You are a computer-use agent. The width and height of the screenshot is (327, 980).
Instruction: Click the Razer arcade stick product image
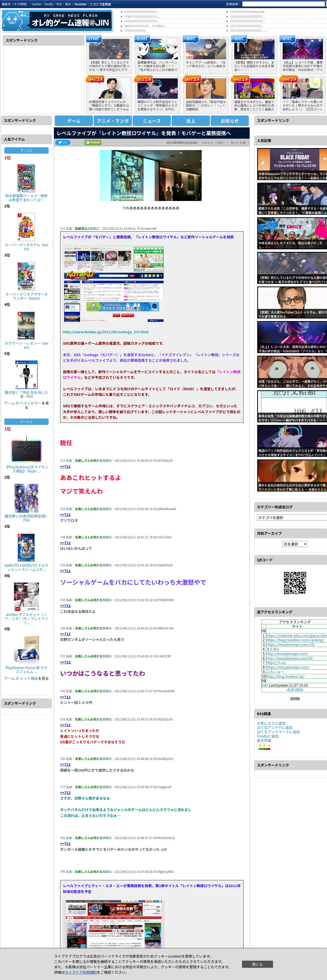pos(26,449)
